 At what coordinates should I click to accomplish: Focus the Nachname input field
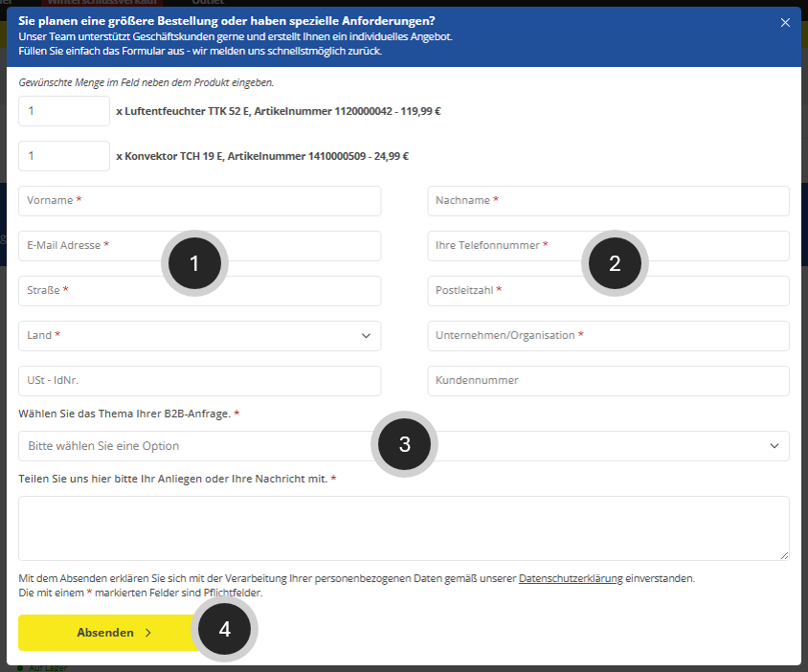coord(608,201)
